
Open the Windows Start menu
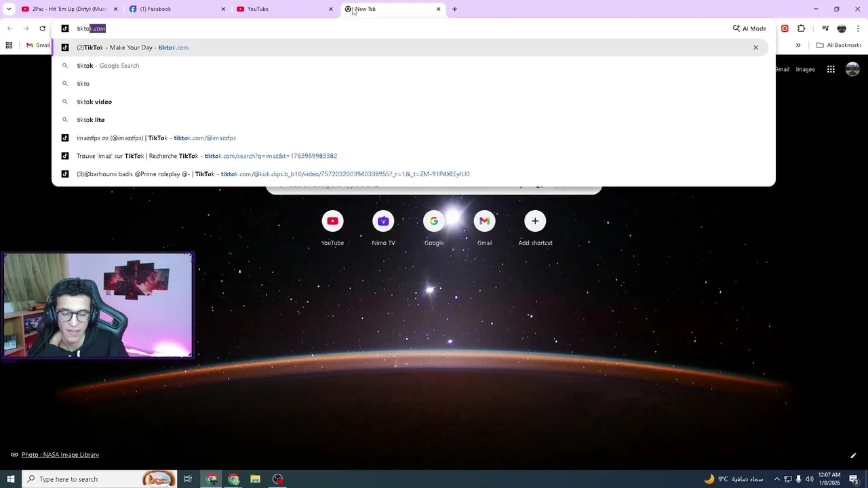[x=10, y=479]
